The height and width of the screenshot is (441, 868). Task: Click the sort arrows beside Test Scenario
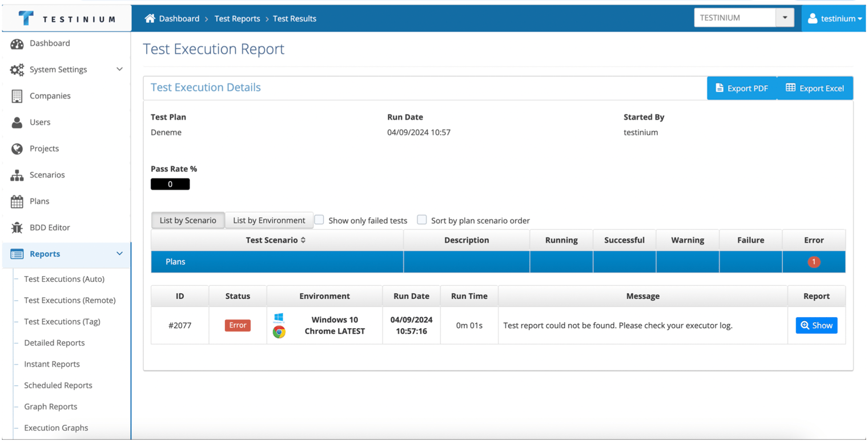pos(303,240)
